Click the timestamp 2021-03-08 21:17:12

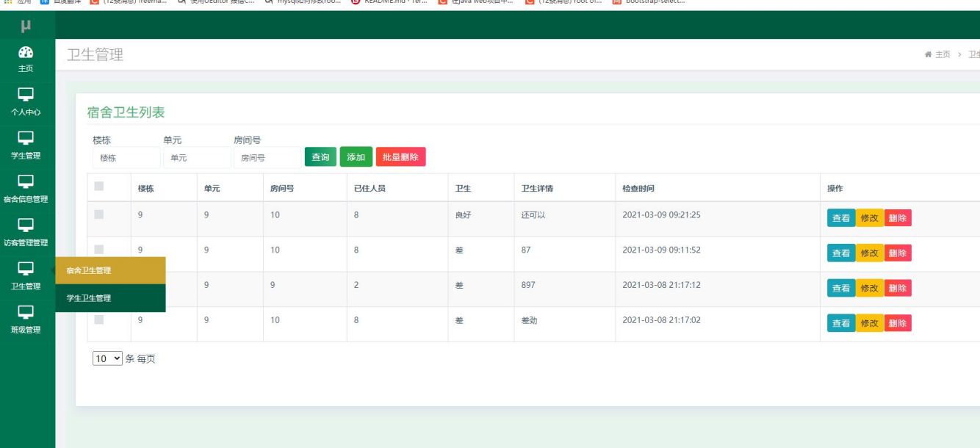coord(661,285)
